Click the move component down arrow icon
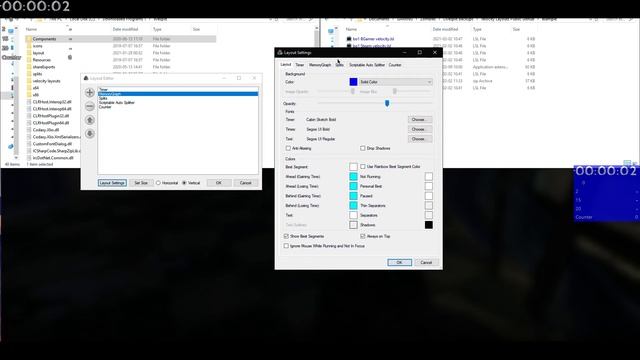 click(90, 133)
